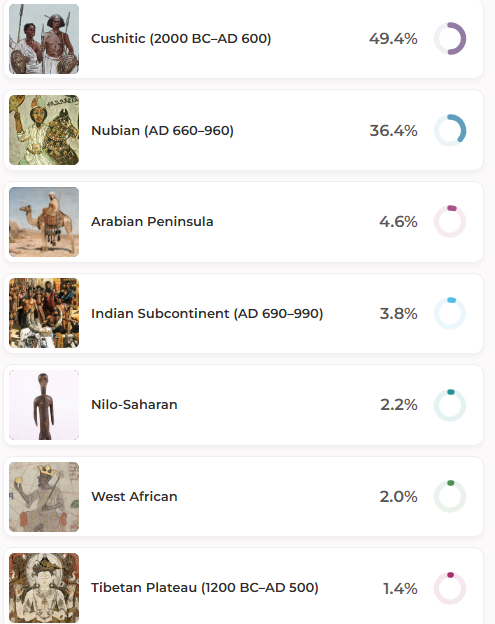Open the Indian Subcontinent painting thumbnail
This screenshot has width=495, height=624.
click(x=44, y=313)
